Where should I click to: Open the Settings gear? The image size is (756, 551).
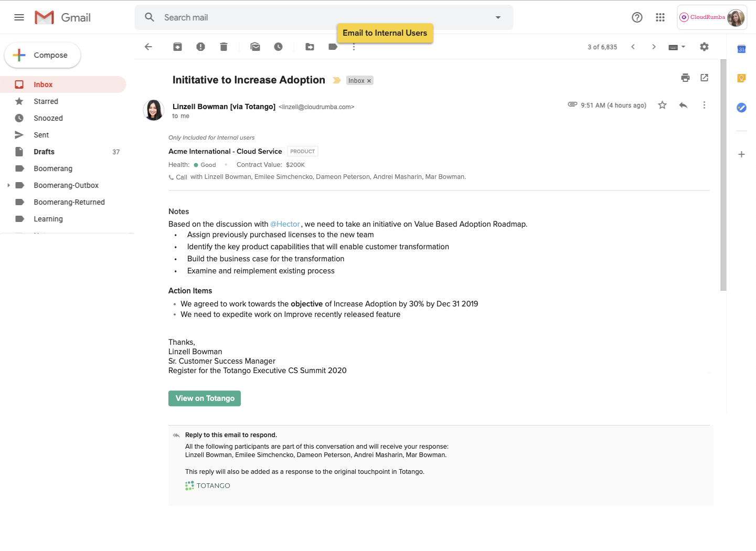704,47
